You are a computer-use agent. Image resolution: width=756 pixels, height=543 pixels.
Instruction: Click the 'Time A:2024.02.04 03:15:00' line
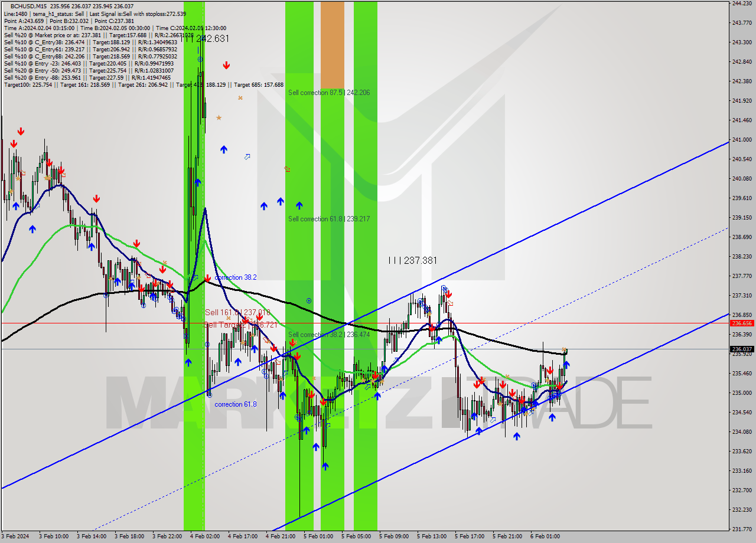tap(115, 28)
